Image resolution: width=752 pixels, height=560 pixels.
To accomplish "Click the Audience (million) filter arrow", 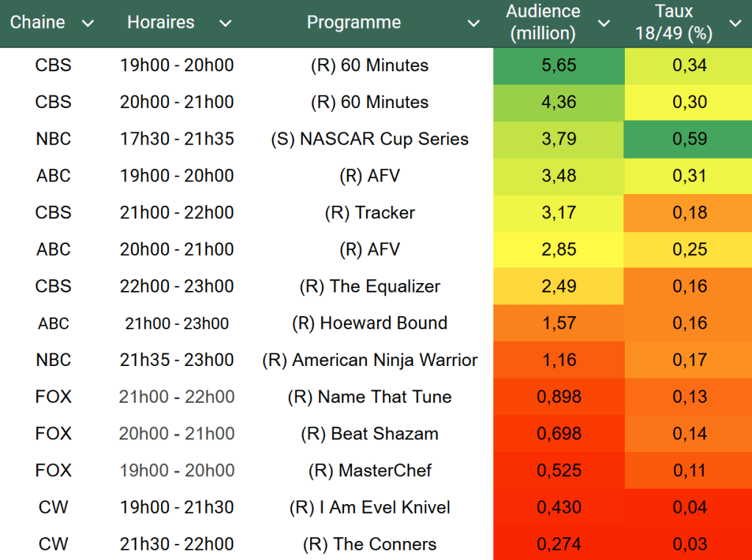I will (604, 24).
